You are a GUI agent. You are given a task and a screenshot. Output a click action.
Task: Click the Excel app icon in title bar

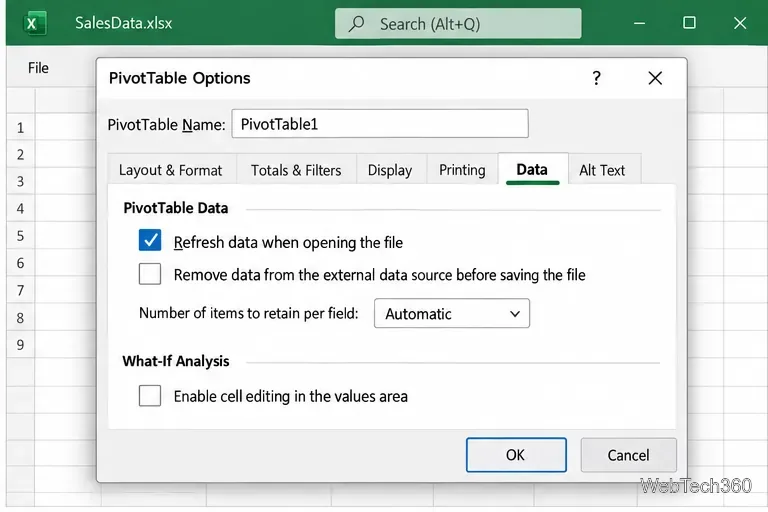point(34,23)
